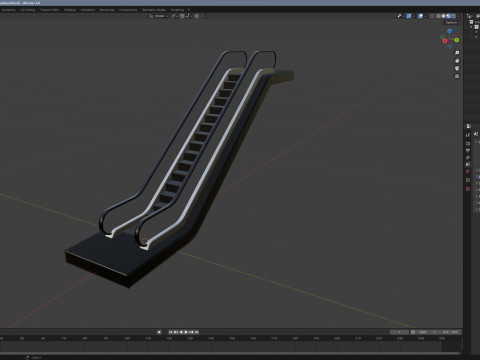This screenshot has height=360, width=480.
Task: Toggle preview range clock icon in timeline
Action: [413, 332]
